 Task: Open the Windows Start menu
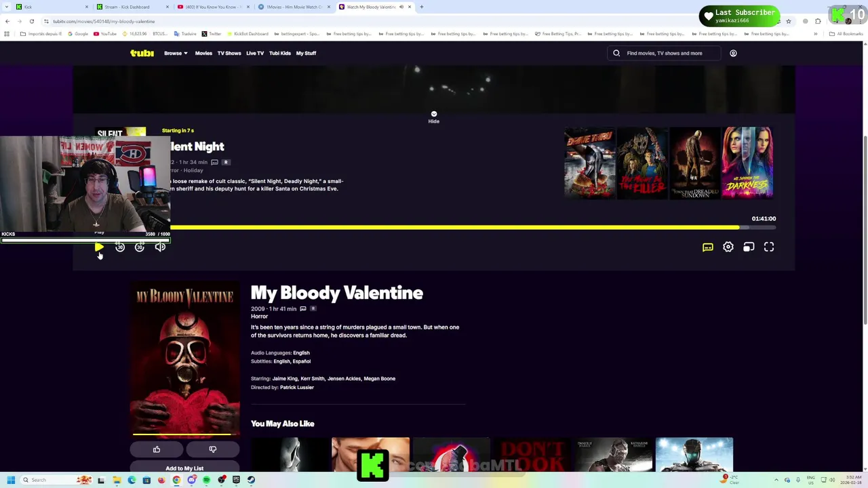(x=11, y=480)
